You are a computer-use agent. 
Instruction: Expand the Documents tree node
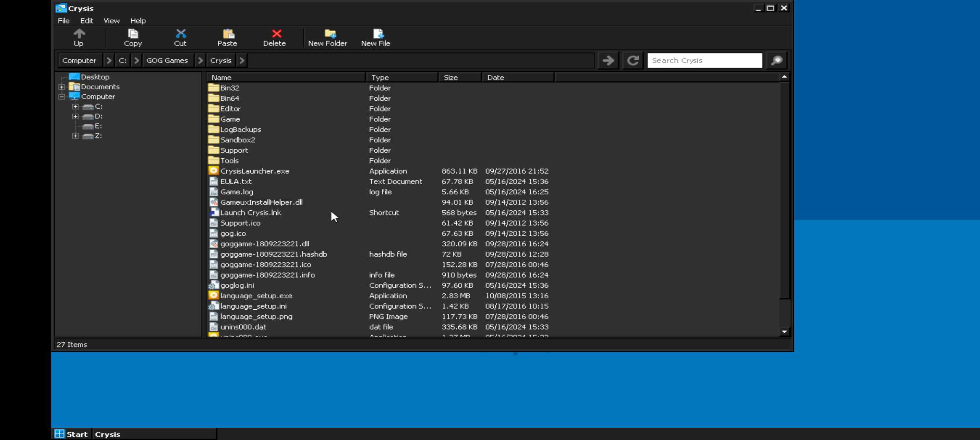tap(62, 87)
